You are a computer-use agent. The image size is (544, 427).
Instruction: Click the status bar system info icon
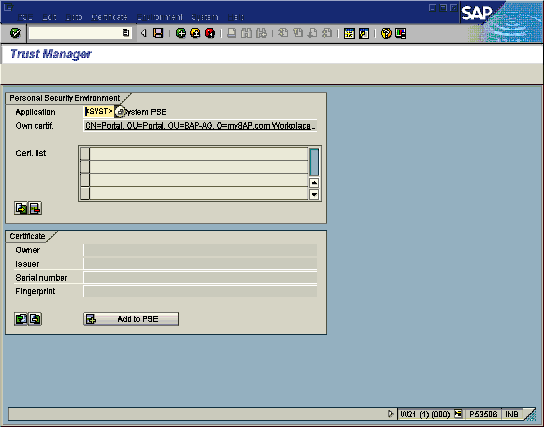458,413
